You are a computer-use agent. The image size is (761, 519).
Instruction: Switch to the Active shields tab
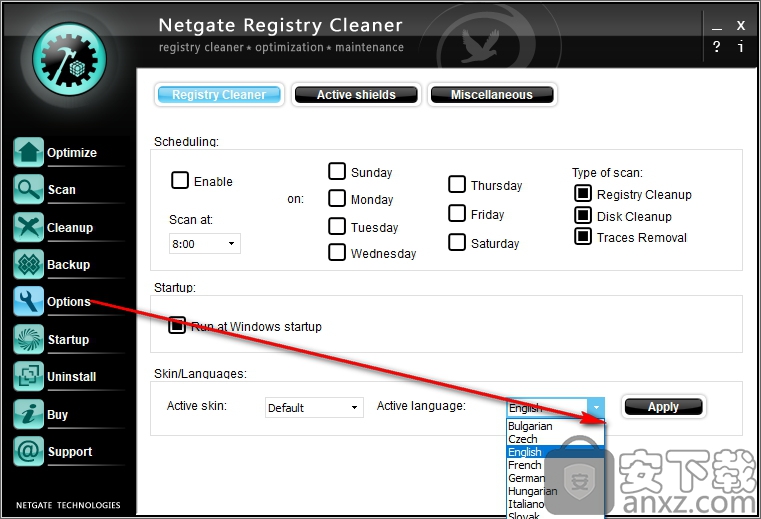(x=356, y=95)
